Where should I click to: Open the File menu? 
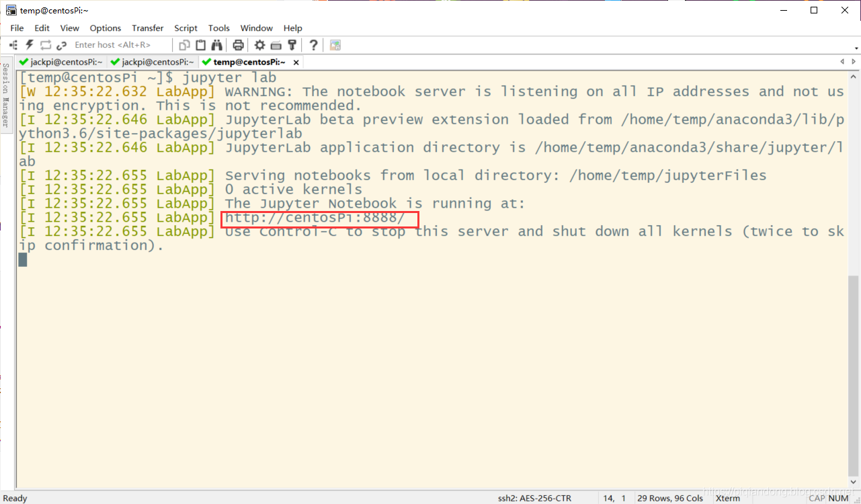tap(17, 28)
